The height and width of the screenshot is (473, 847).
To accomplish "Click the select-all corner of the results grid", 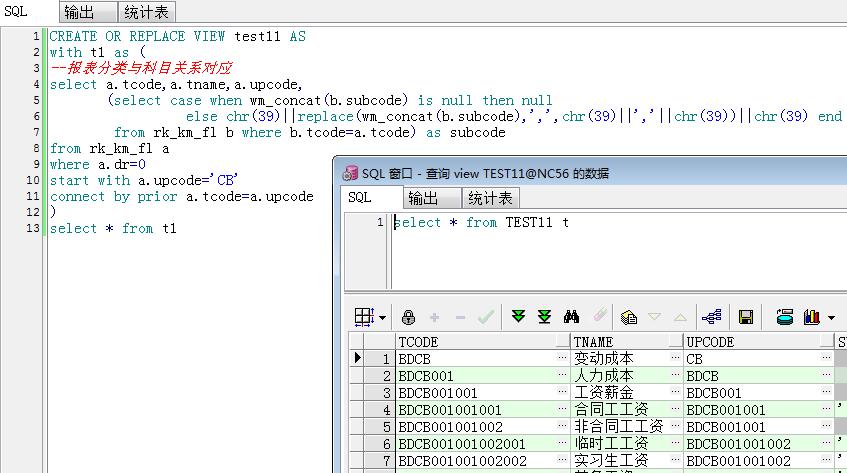I will click(x=357, y=342).
